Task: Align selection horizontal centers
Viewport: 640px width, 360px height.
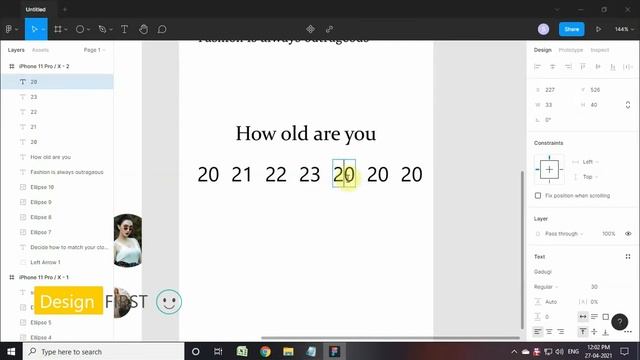Action: [x=553, y=67]
